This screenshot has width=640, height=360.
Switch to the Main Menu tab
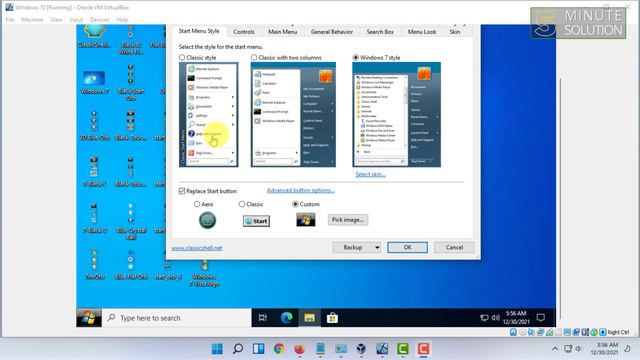tap(282, 31)
